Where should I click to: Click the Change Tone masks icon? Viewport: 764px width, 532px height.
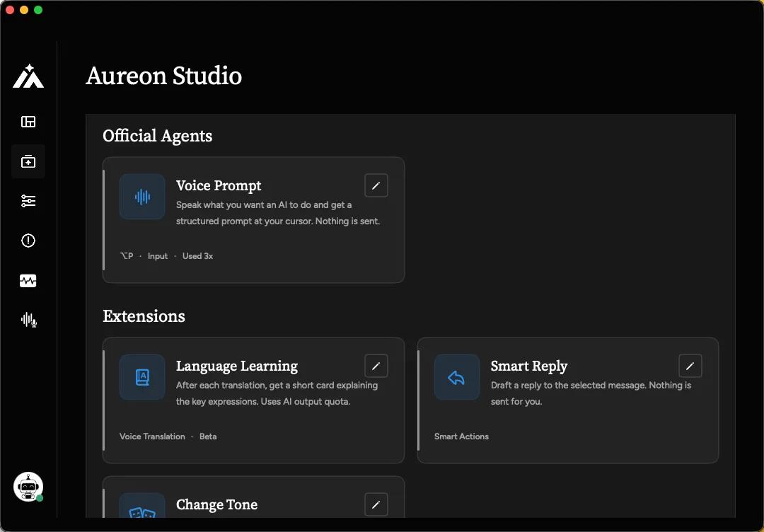pyautogui.click(x=142, y=506)
